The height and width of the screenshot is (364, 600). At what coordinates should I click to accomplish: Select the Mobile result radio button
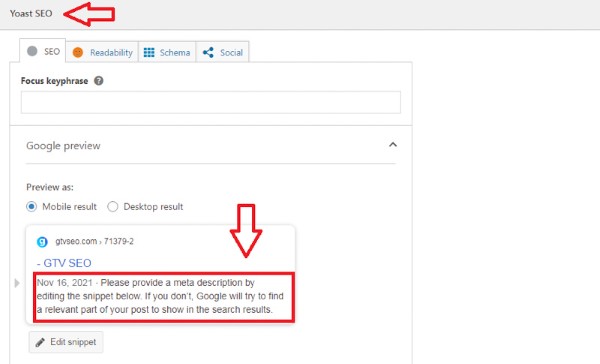[32, 207]
